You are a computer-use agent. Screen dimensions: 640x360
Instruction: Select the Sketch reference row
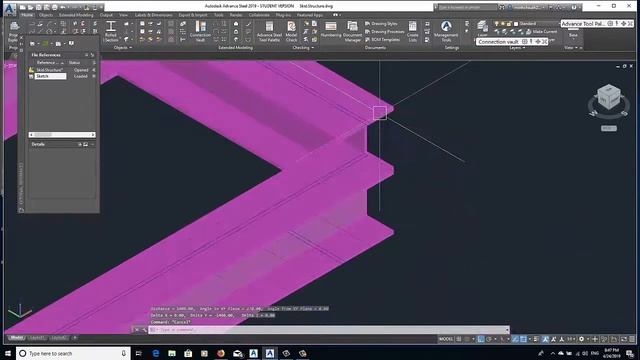point(62,76)
